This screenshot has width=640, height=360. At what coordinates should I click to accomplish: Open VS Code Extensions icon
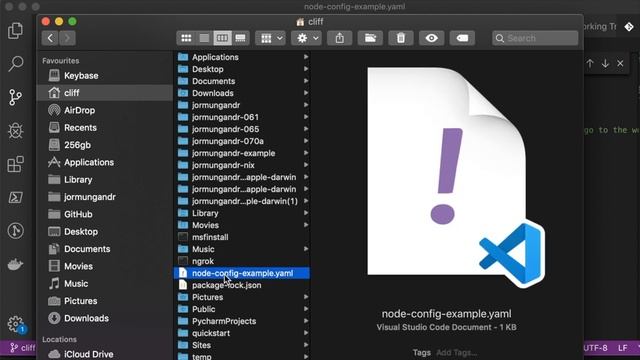16,164
